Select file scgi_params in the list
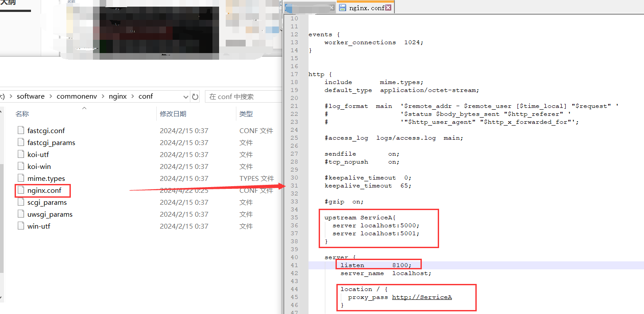The width and height of the screenshot is (644, 314). [47, 202]
